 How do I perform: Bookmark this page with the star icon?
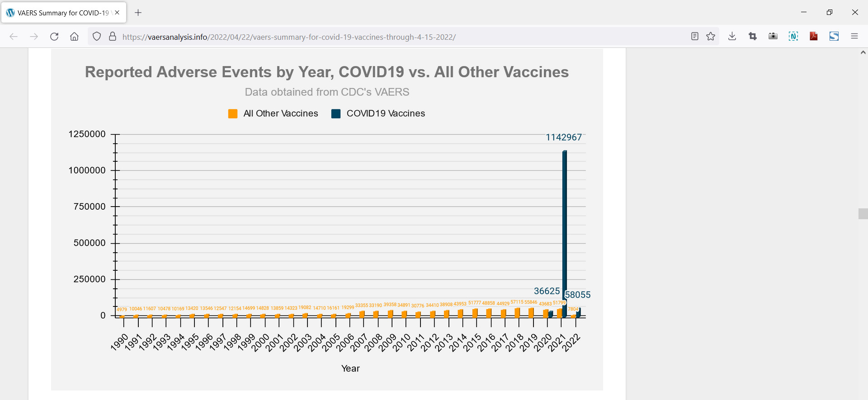click(x=711, y=37)
